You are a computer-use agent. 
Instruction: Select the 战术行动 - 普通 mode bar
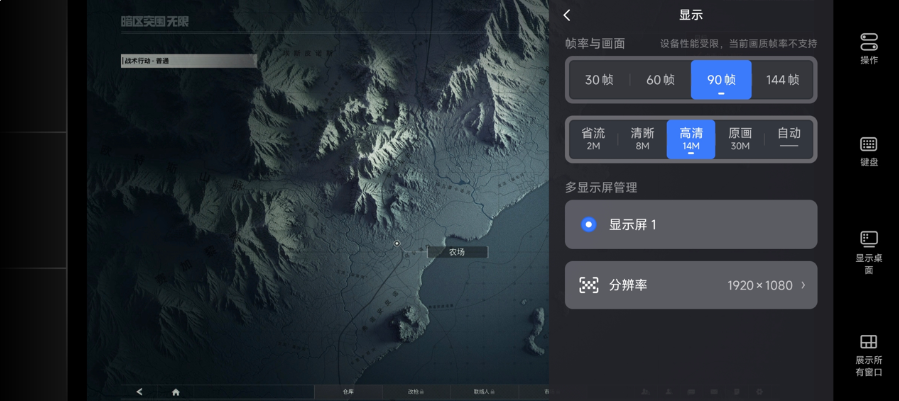[189, 61]
